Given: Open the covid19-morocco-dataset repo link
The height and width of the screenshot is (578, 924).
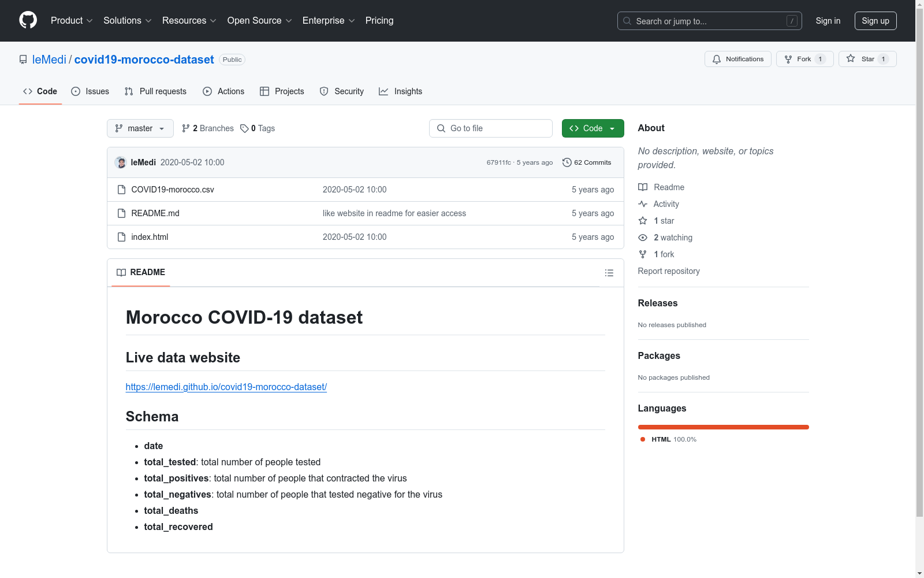Looking at the screenshot, I should point(144,60).
